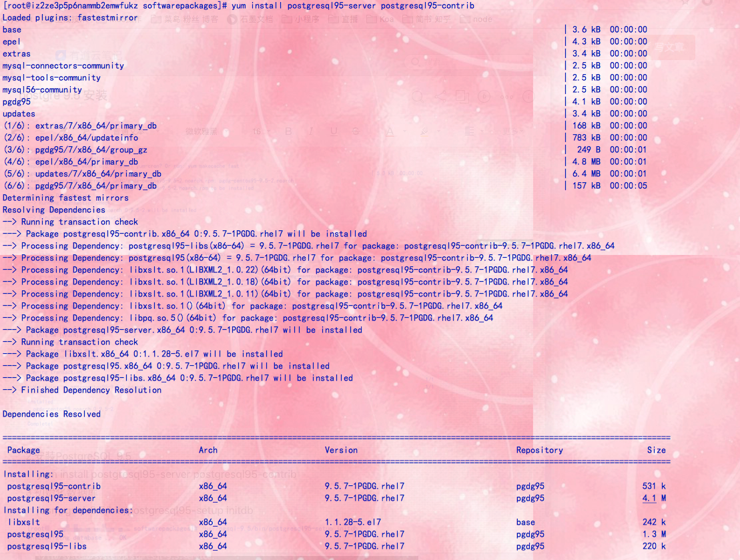Click the LIBXML2_1.0.18 dependency line
The image size is (740, 560).
pyautogui.click(x=285, y=282)
